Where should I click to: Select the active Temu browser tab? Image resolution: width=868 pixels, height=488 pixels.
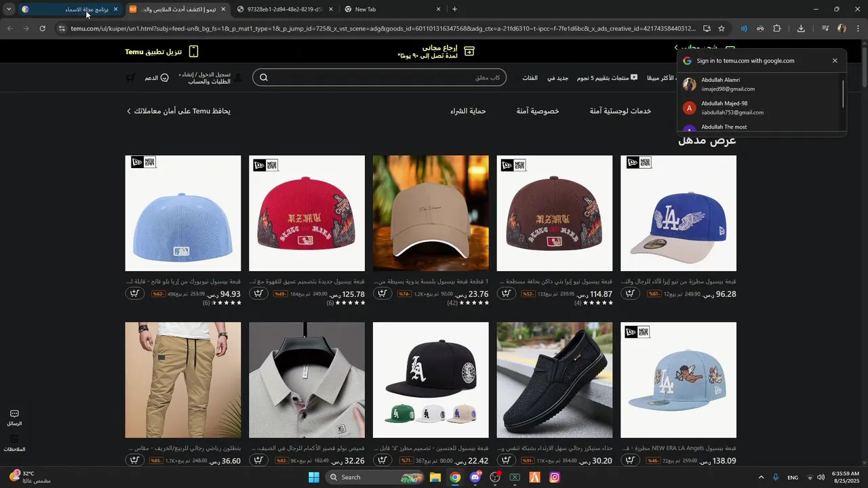click(x=178, y=9)
